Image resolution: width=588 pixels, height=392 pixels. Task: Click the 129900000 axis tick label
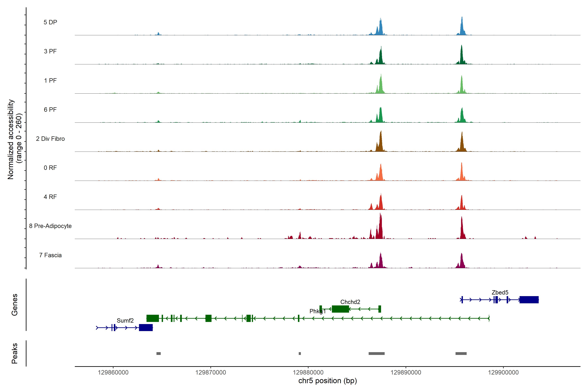503,373
